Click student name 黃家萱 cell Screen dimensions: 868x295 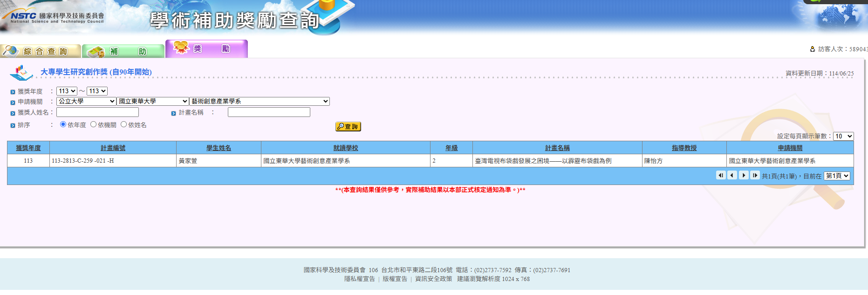tap(219, 161)
